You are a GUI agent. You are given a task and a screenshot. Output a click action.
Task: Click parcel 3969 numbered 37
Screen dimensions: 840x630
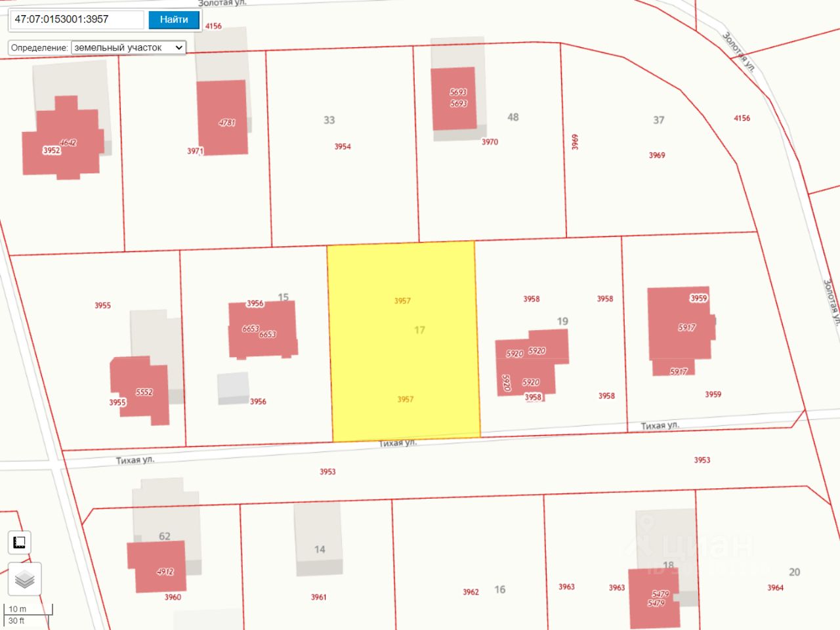(657, 156)
